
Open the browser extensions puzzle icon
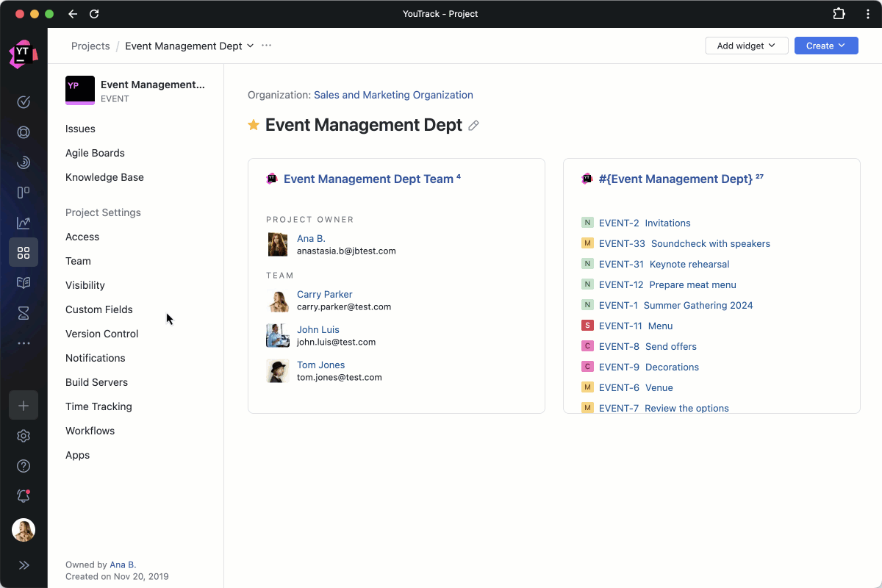coord(839,14)
